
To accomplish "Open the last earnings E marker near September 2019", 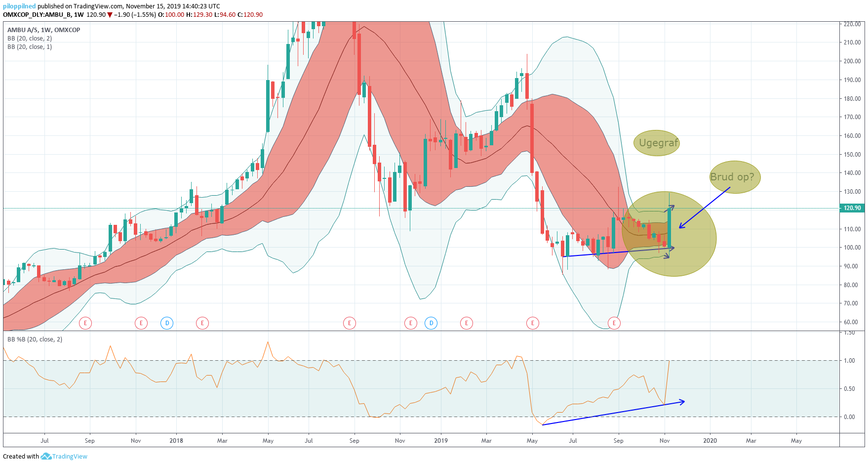I will click(614, 323).
